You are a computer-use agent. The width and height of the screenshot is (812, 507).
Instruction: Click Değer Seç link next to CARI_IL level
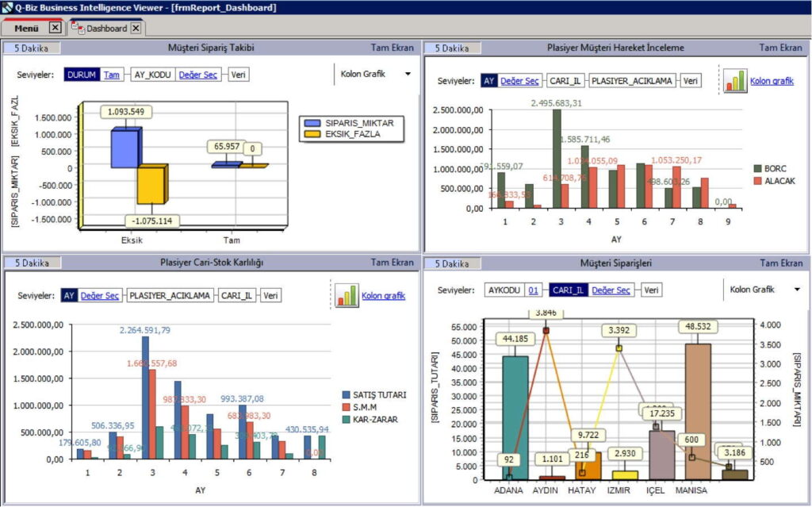tap(611, 290)
